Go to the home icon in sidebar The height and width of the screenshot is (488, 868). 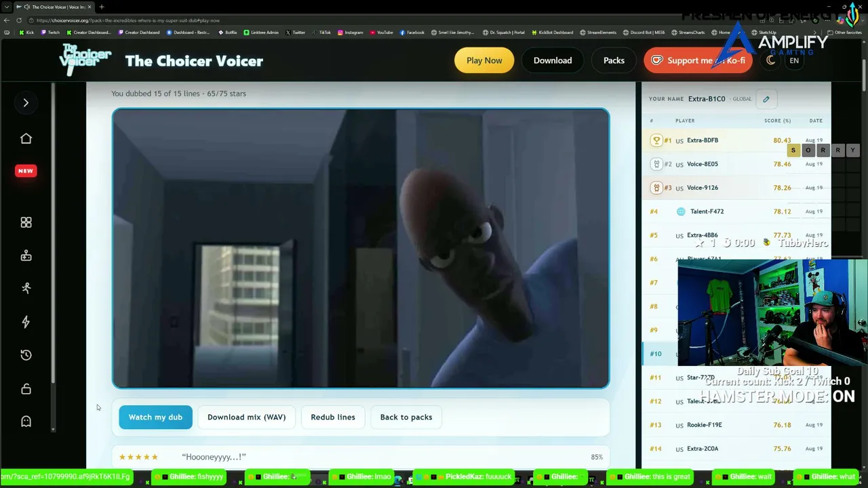(26, 138)
